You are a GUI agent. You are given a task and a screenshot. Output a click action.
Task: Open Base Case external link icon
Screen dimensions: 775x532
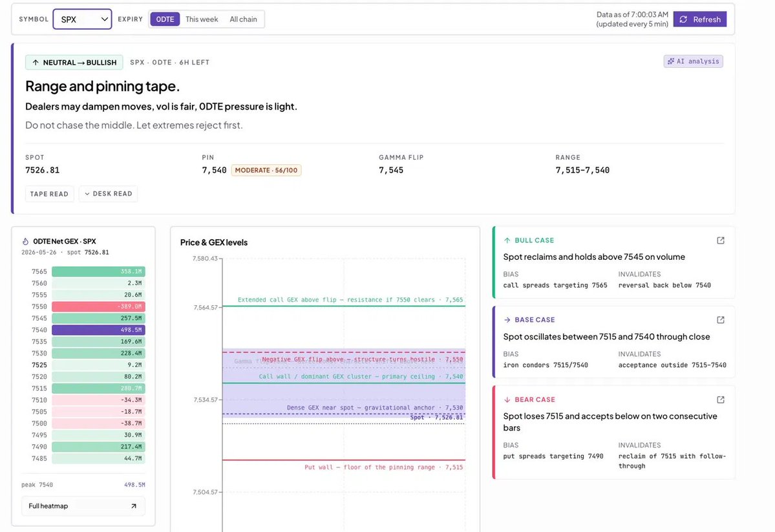[721, 320]
